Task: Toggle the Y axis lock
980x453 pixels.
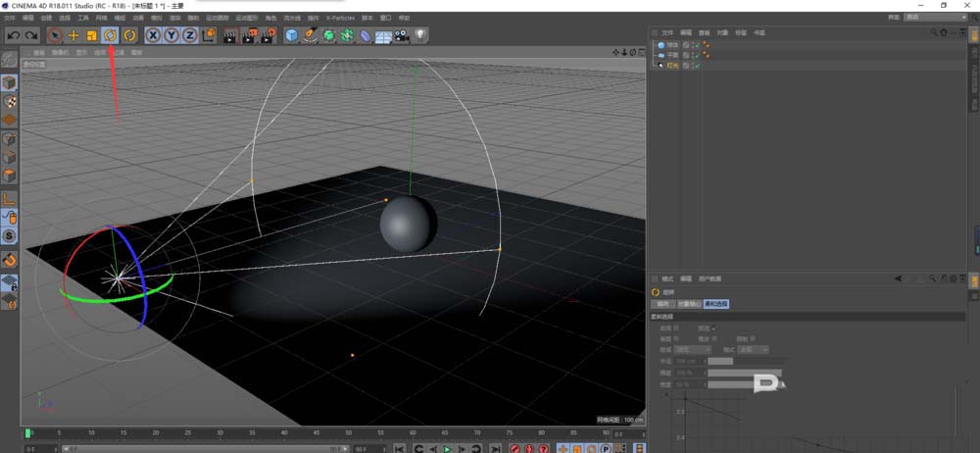Action: coord(171,35)
